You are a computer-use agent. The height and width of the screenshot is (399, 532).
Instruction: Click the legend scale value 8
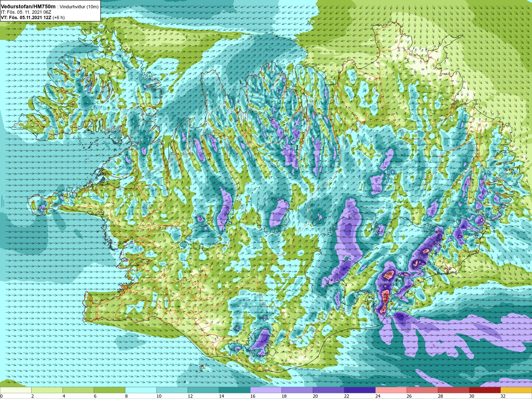click(126, 396)
